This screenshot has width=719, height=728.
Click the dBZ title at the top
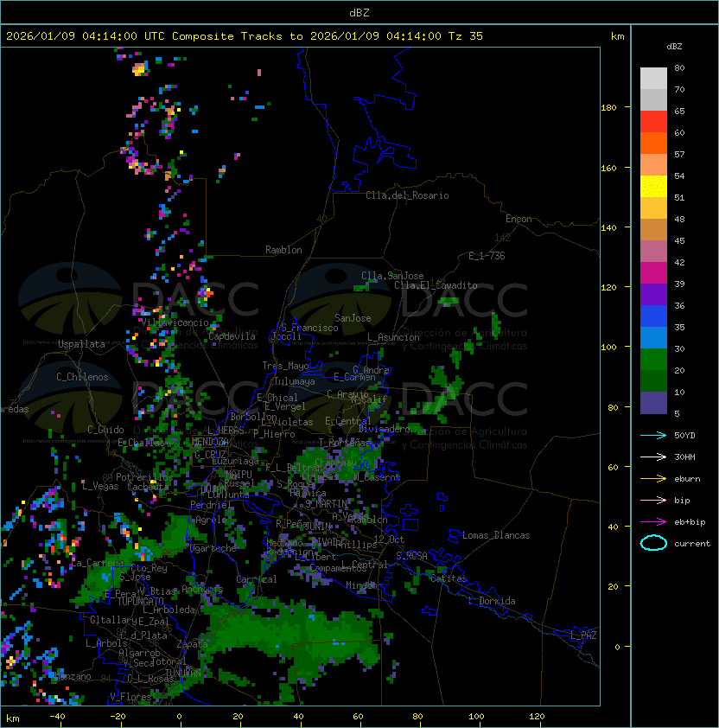click(x=359, y=12)
